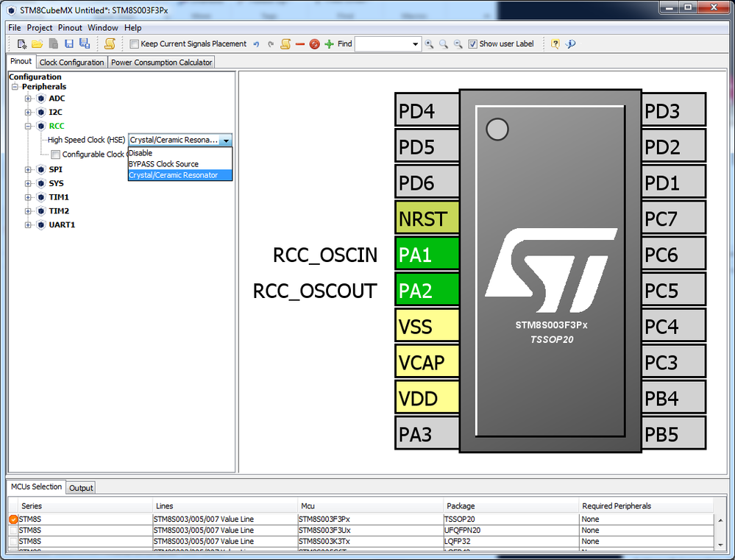Click the UART1 peripheral chip icon

click(x=41, y=225)
